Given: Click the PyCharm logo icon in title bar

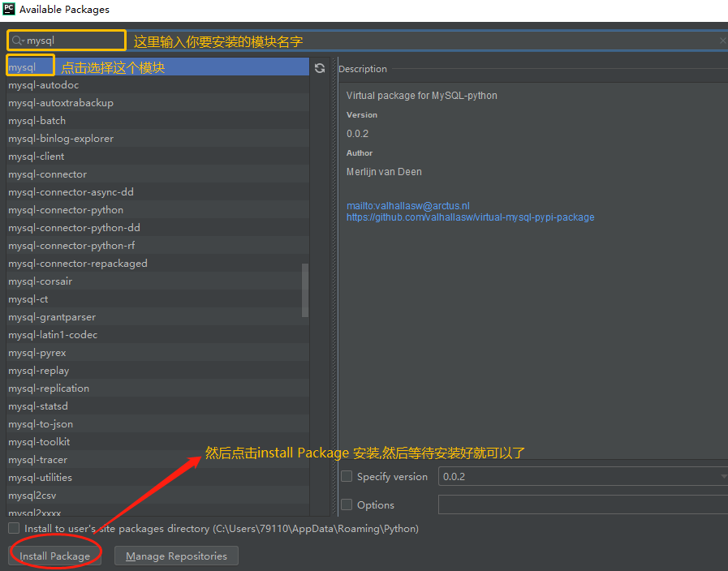Looking at the screenshot, I should 8,9.
